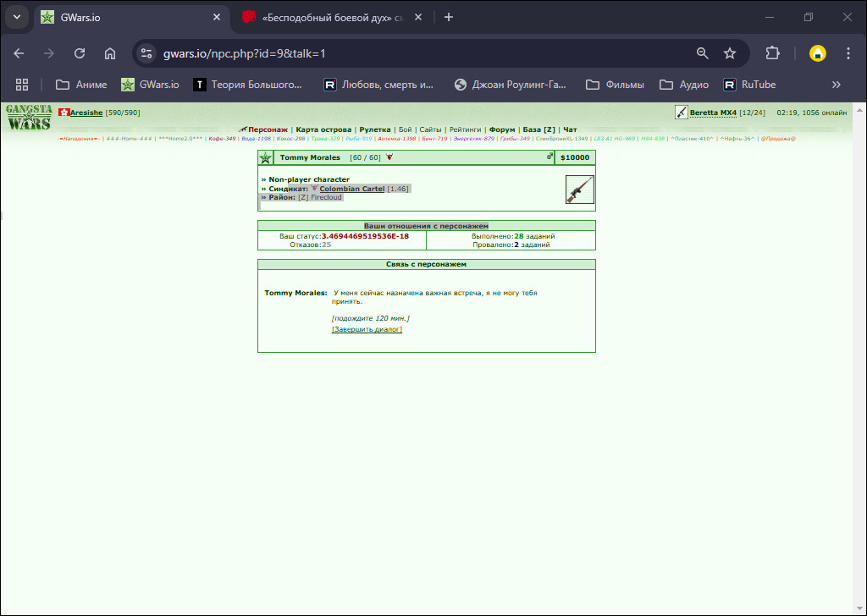Open the Рулетка menu item
The image size is (867, 616).
[375, 129]
